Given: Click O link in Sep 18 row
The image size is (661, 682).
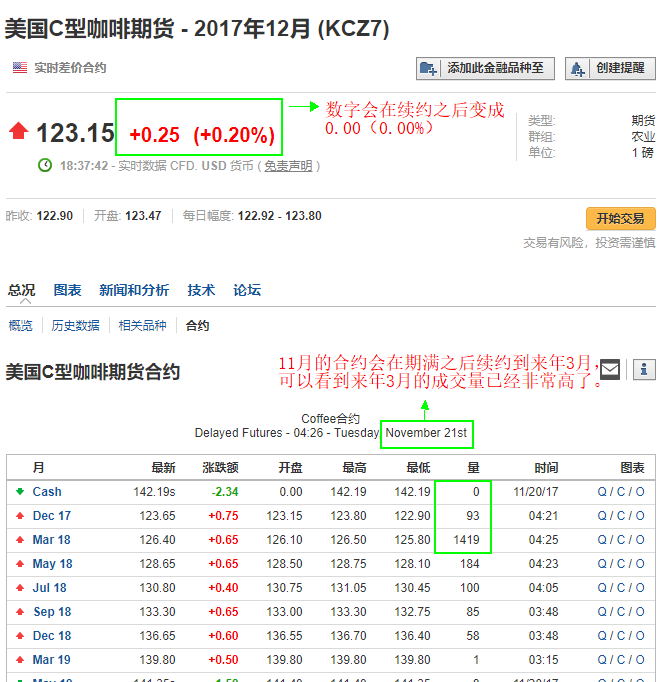Looking at the screenshot, I should 640,612.
